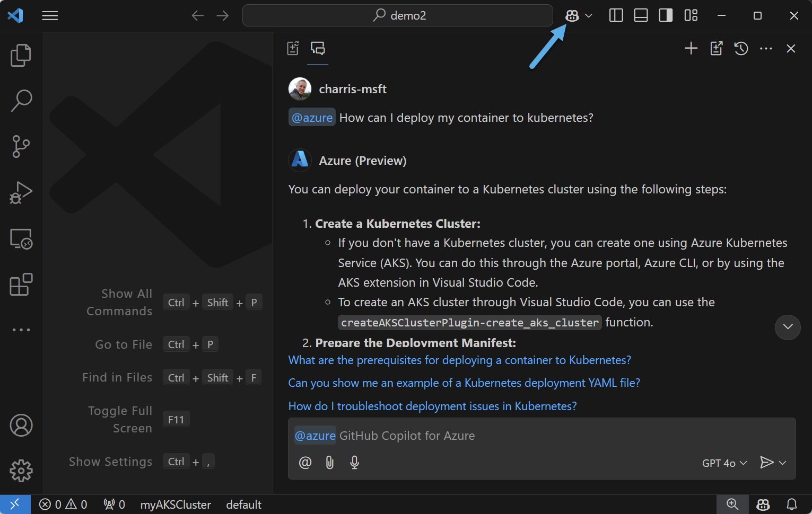Screen dimensions: 812x514
Task: Open the troubleshoot deployment issues link
Action: (432, 406)
